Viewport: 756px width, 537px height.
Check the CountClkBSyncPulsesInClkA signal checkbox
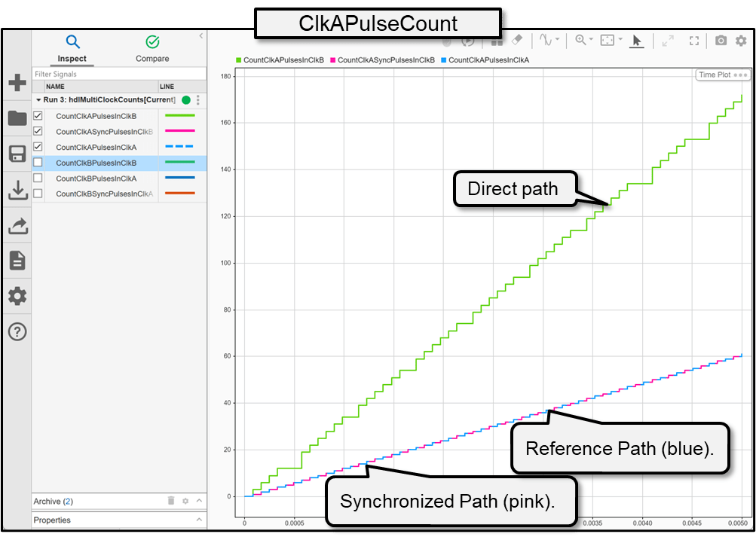point(38,194)
